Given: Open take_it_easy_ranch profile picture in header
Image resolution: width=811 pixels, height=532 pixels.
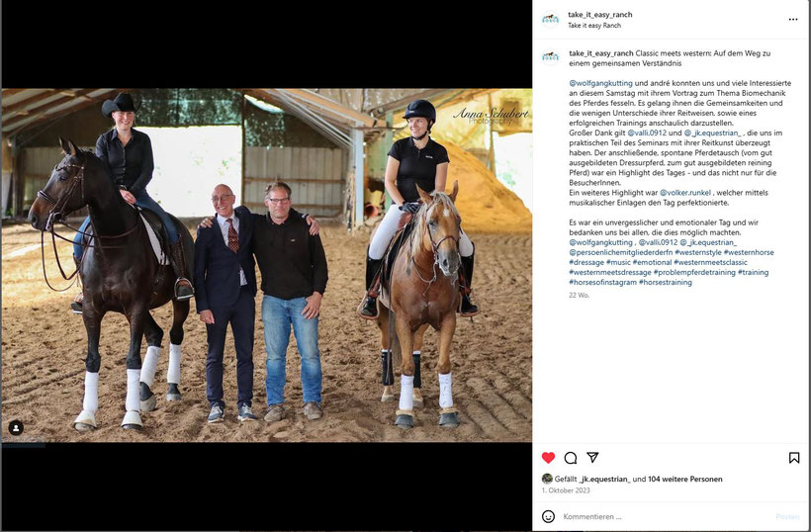Looking at the screenshot, I should pyautogui.click(x=550, y=20).
